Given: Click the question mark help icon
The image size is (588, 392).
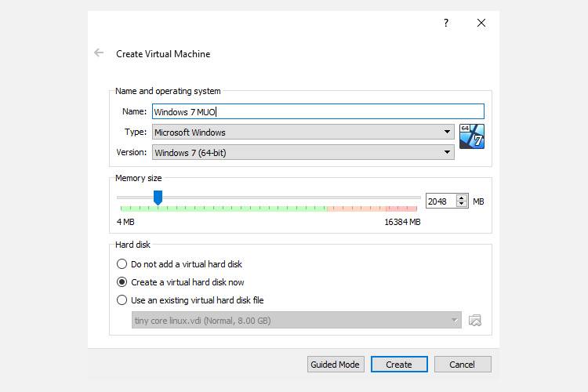Looking at the screenshot, I should (446, 24).
